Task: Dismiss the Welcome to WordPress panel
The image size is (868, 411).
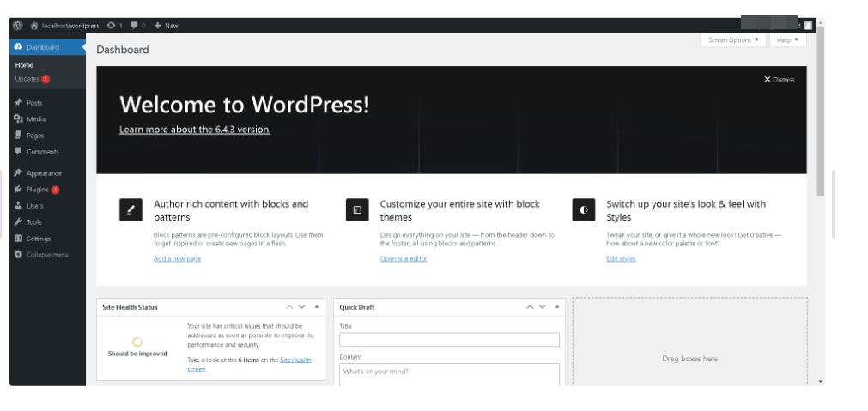Action: (x=779, y=80)
